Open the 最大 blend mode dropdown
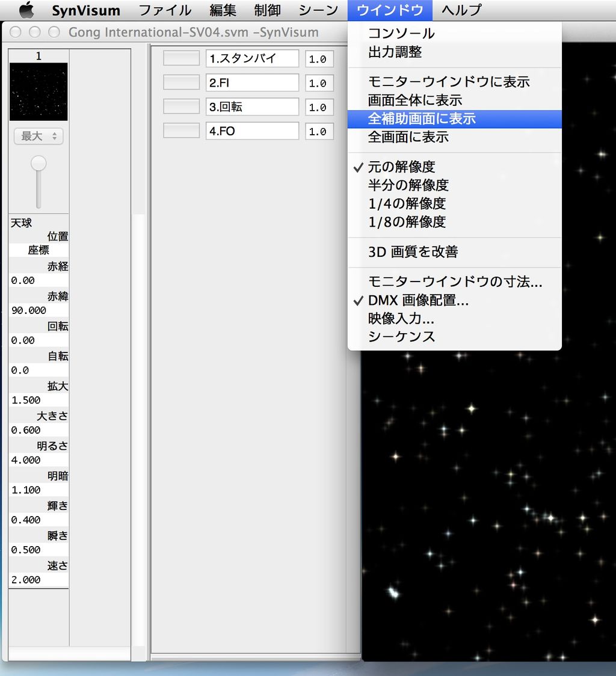 coord(38,137)
